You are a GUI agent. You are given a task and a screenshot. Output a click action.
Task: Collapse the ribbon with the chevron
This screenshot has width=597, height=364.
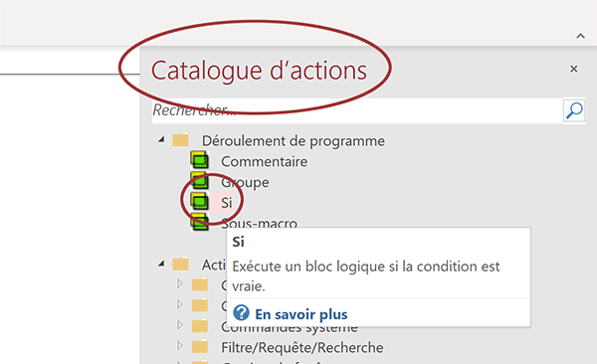pyautogui.click(x=580, y=36)
